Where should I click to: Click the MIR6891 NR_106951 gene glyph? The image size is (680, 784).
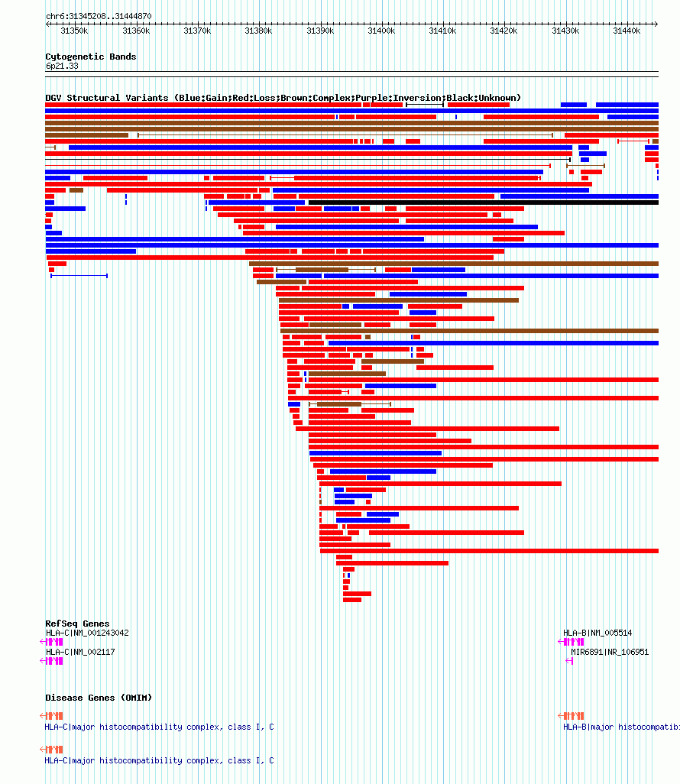click(x=569, y=661)
